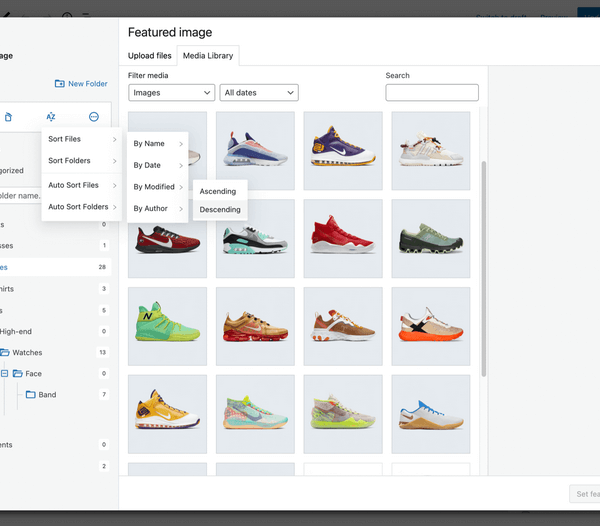Click the folder name search field

[20, 196]
